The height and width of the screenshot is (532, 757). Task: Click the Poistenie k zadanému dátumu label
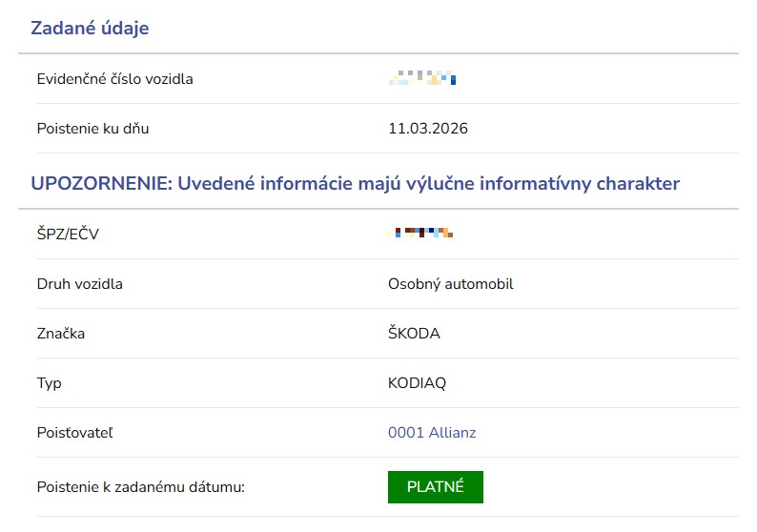pyautogui.click(x=141, y=487)
